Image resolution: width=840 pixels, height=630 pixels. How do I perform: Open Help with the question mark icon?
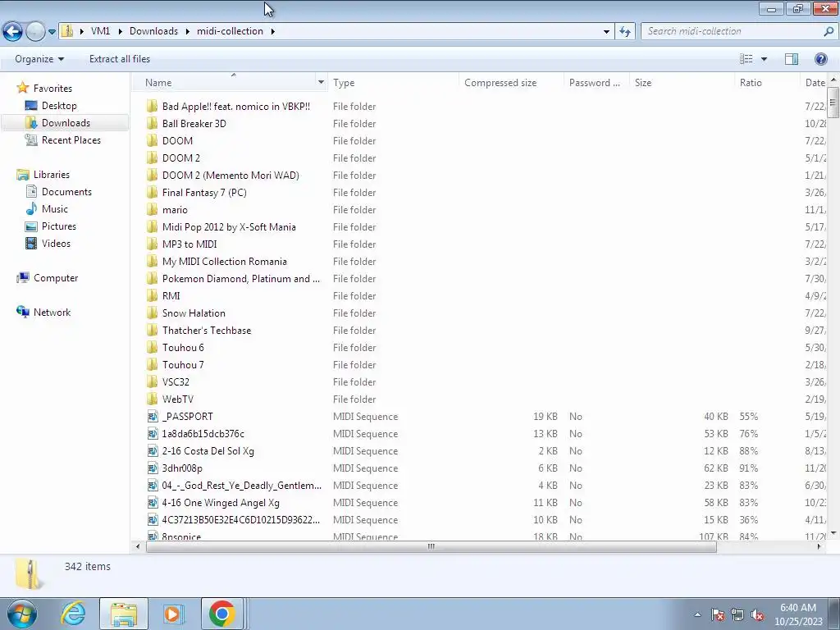point(820,59)
